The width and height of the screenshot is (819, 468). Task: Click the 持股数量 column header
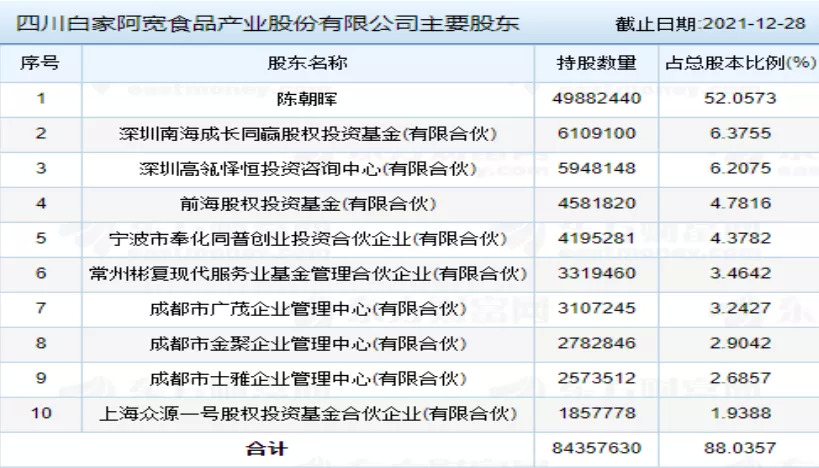[596, 63]
